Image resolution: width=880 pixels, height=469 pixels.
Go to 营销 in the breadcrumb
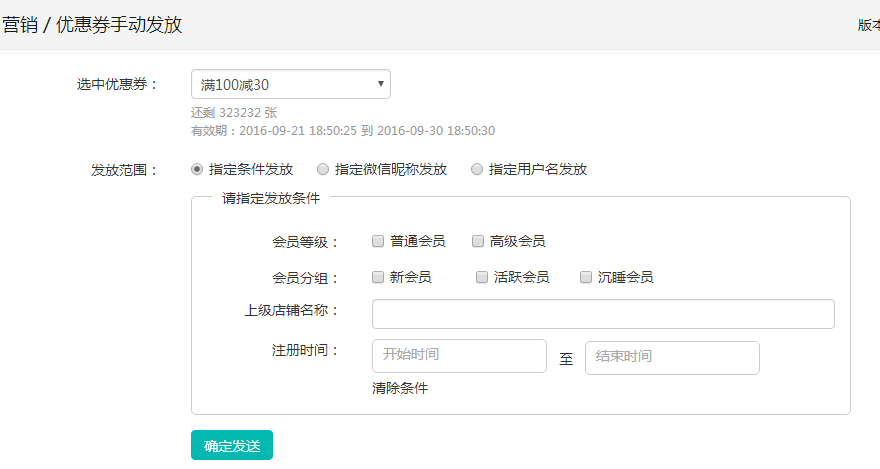20,25
